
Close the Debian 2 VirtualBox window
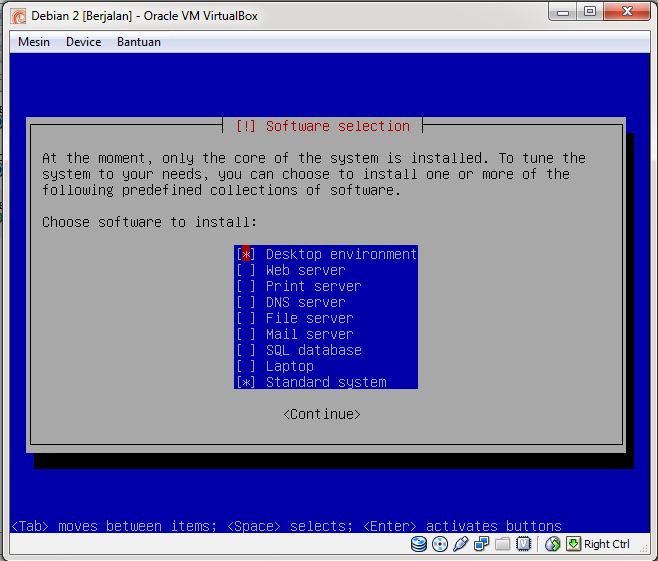pos(627,12)
